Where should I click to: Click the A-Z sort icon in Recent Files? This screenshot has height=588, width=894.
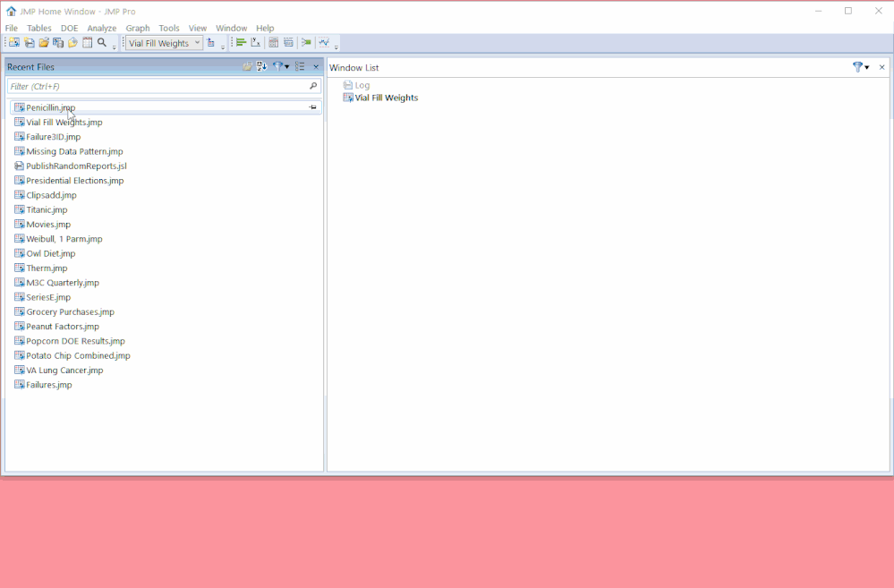click(x=261, y=67)
